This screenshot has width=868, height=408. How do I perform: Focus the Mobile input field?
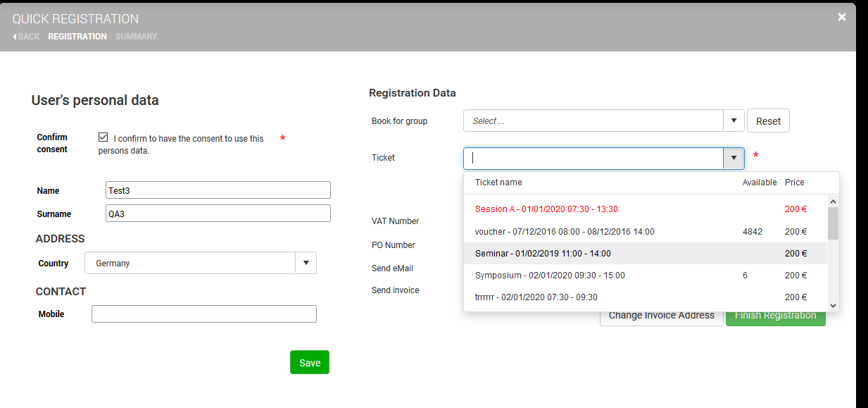(x=204, y=314)
